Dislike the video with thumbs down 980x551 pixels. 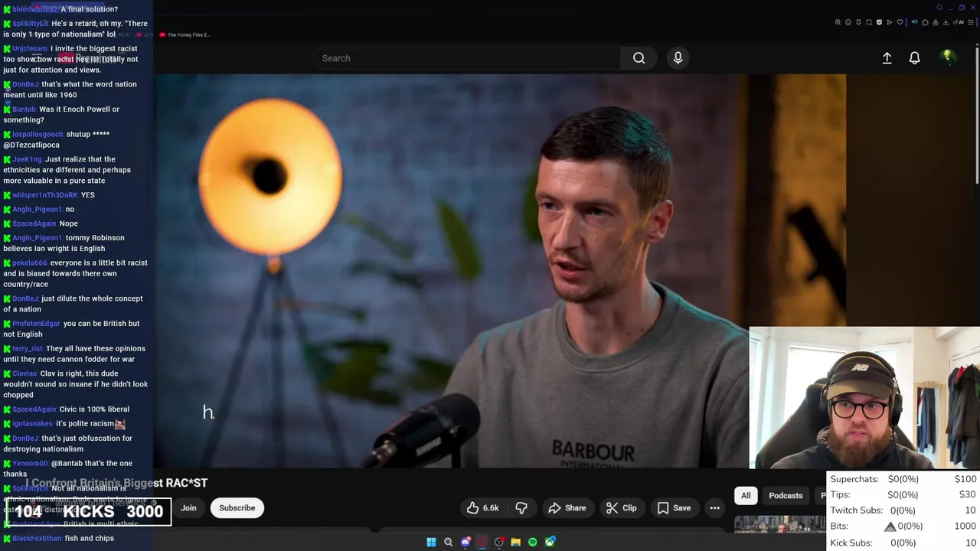[521, 508]
